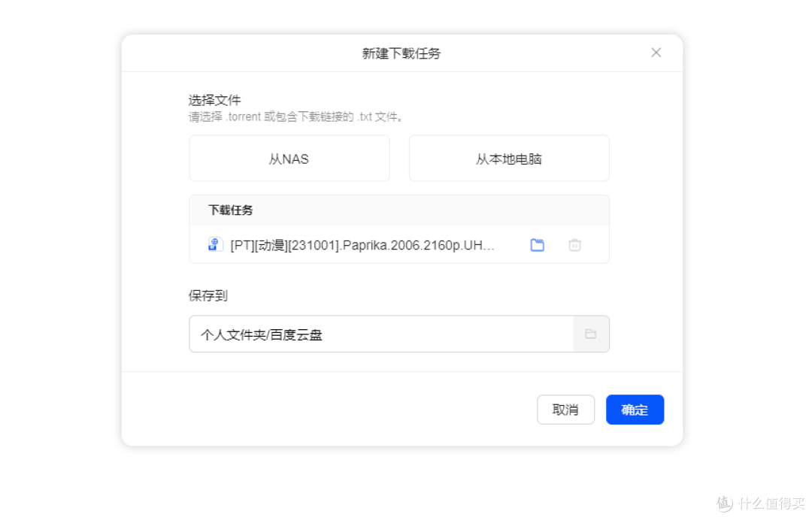Click the trash can to remove download task
Screen dimensions: 812x520
pos(574,244)
